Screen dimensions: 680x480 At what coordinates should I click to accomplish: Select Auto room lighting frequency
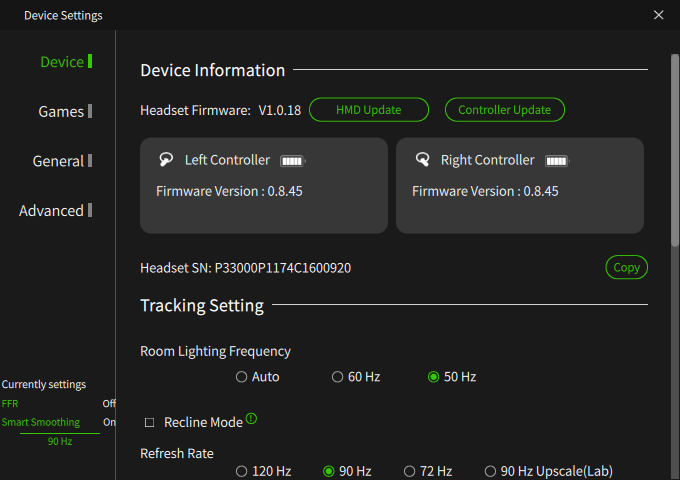tap(241, 377)
